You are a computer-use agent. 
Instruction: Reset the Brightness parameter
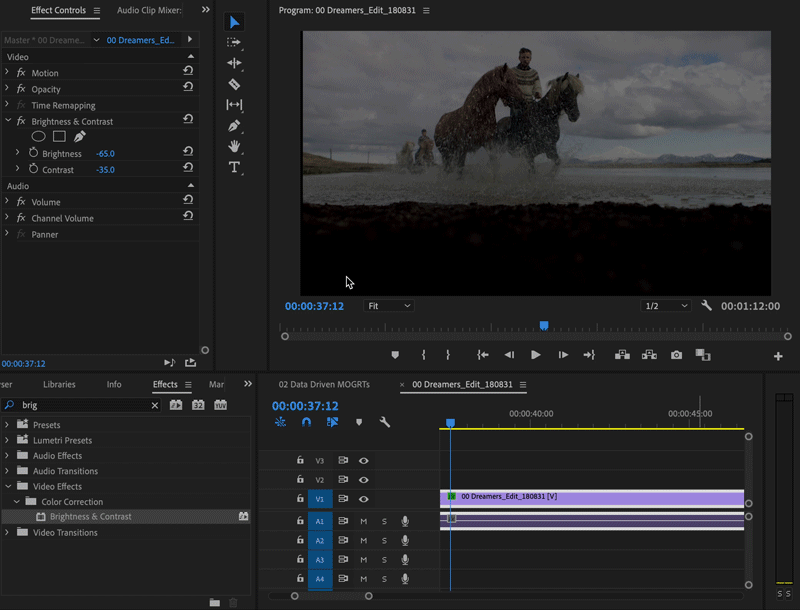pyautogui.click(x=188, y=153)
